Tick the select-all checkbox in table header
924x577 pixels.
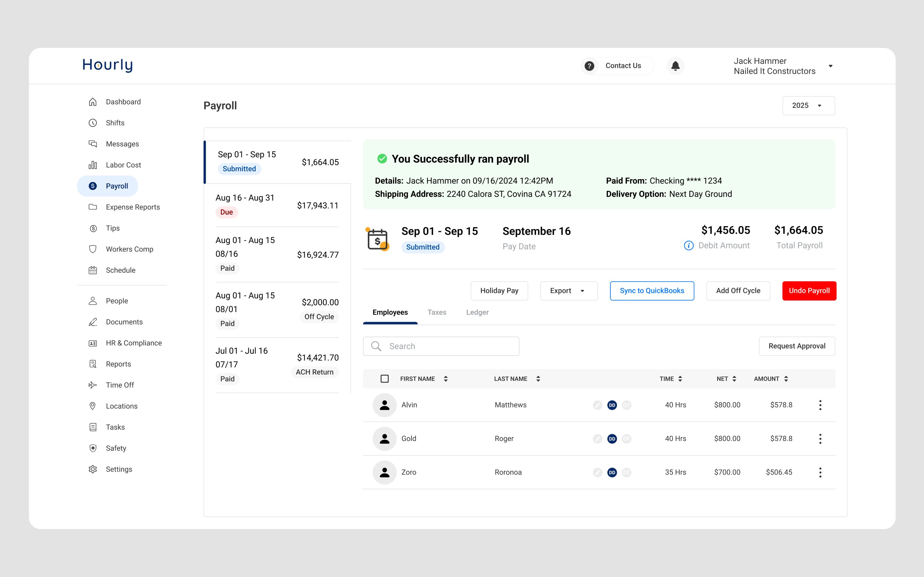click(384, 379)
